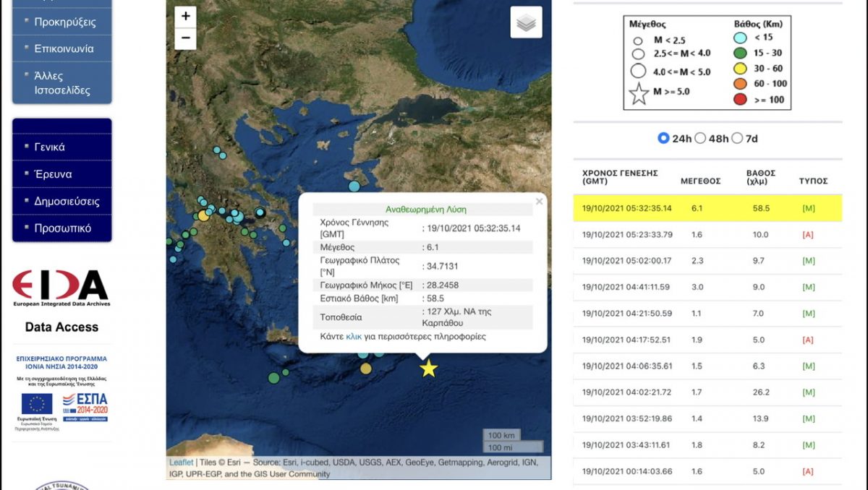Click the ESPA 2014-2020 logo
The width and height of the screenshot is (868, 490).
(85, 405)
